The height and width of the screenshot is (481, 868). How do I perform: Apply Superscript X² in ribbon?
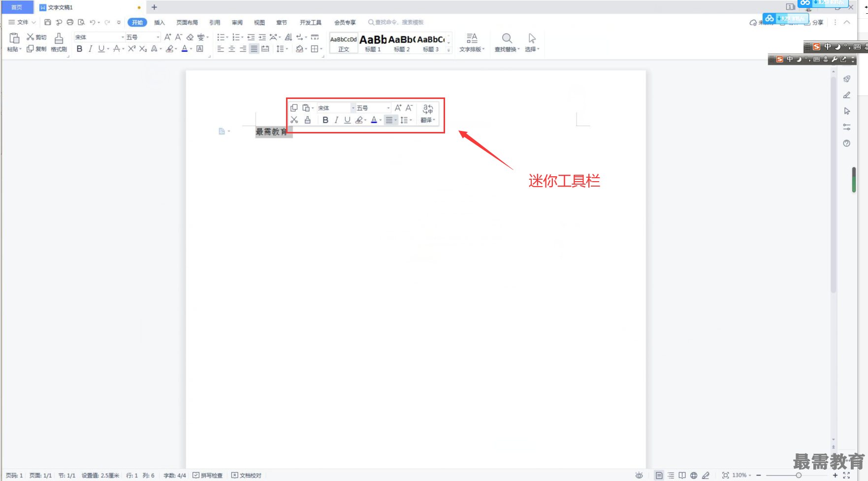click(132, 49)
